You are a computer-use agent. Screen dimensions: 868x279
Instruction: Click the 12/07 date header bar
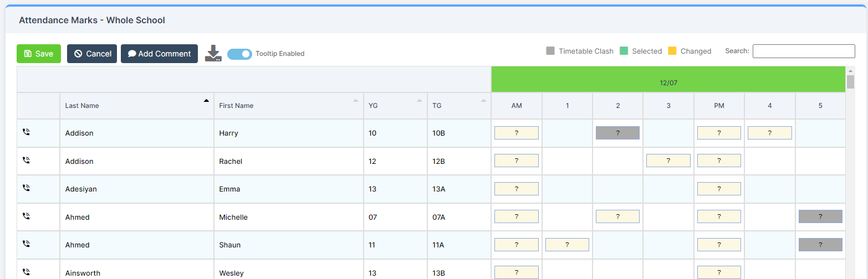668,79
